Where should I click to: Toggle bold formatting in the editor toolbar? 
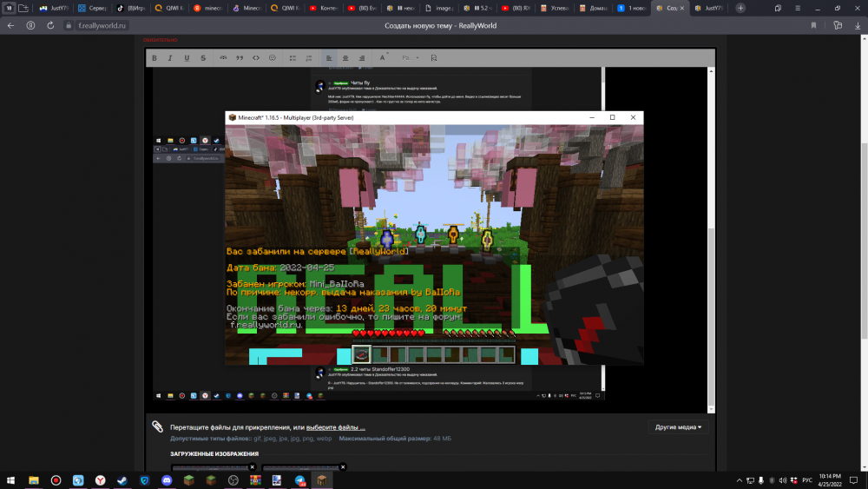[x=155, y=57]
